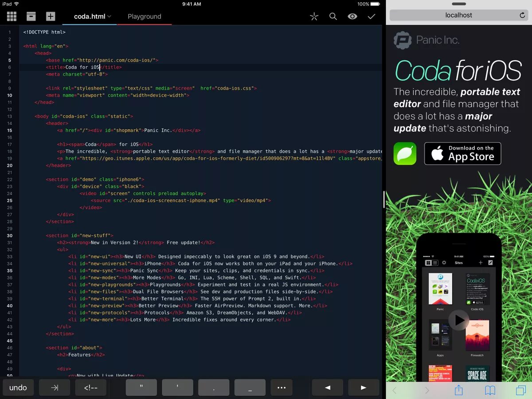Switch to the coda.html tab
Image resolution: width=532 pixels, height=399 pixels.
tap(90, 16)
